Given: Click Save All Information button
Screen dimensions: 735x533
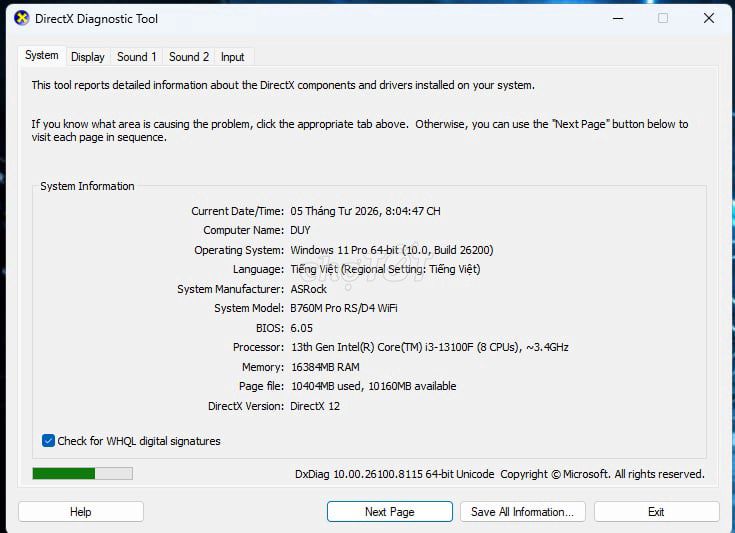Looking at the screenshot, I should pos(523,511).
